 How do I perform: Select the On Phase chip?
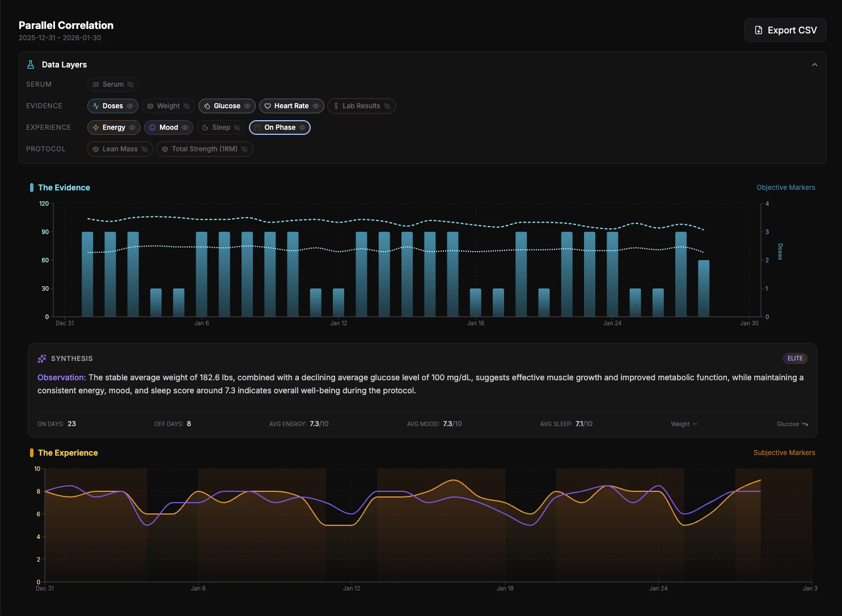pyautogui.click(x=280, y=127)
